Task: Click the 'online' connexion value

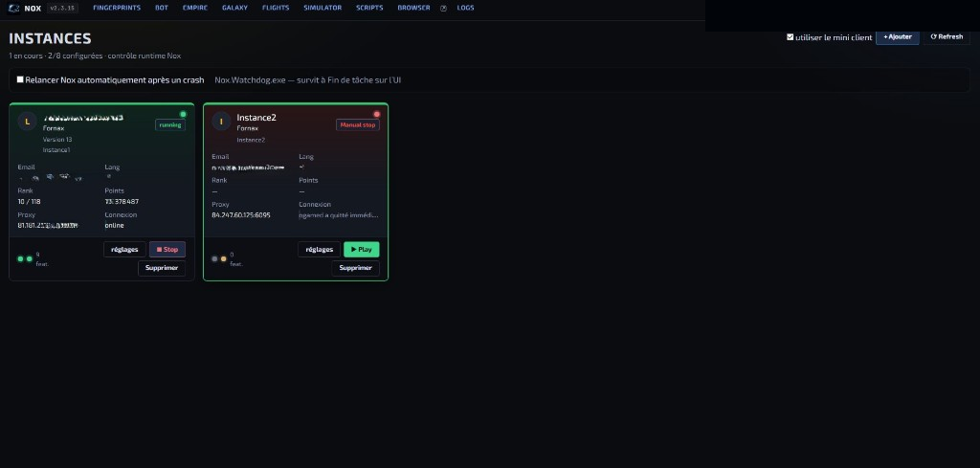Action: [115, 226]
